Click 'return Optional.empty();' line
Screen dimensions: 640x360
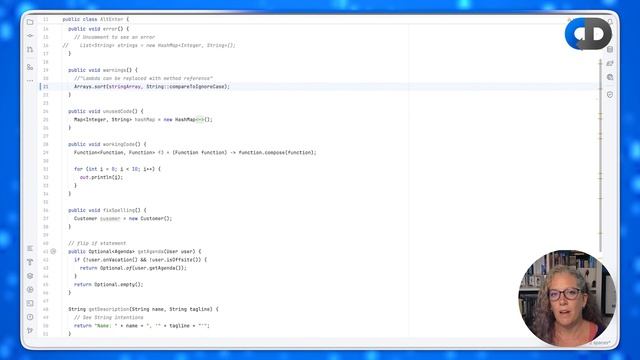[109, 284]
